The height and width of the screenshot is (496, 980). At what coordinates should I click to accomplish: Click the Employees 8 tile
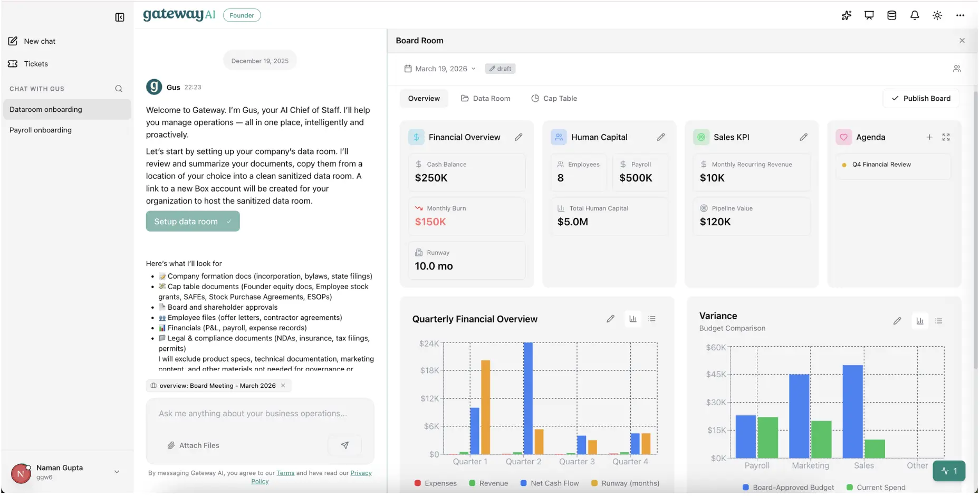pyautogui.click(x=579, y=172)
